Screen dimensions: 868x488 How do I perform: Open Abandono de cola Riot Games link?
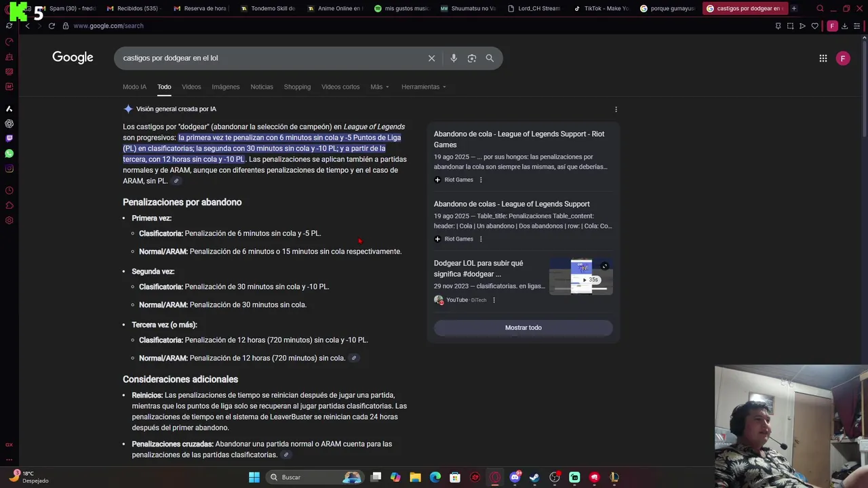coord(519,139)
